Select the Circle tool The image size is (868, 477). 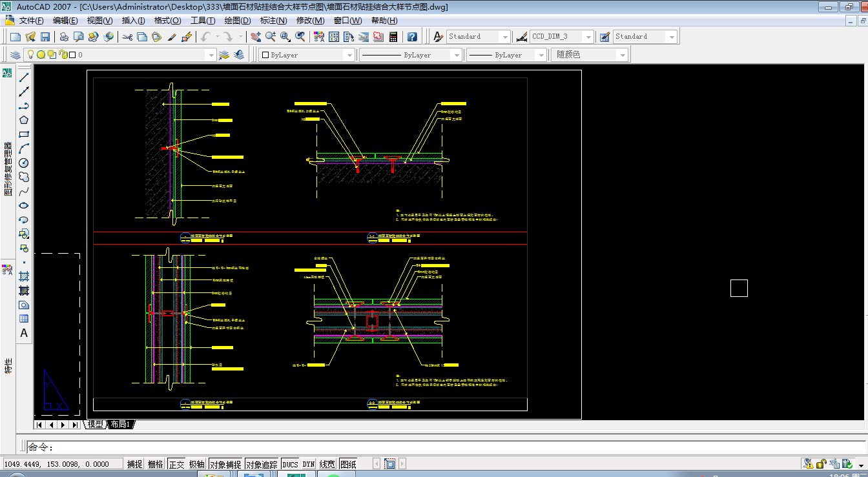pos(24,163)
